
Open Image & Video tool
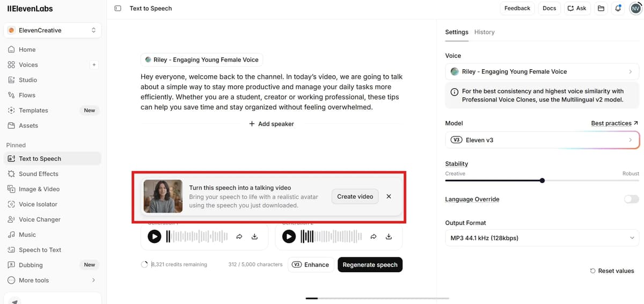[x=52, y=189]
